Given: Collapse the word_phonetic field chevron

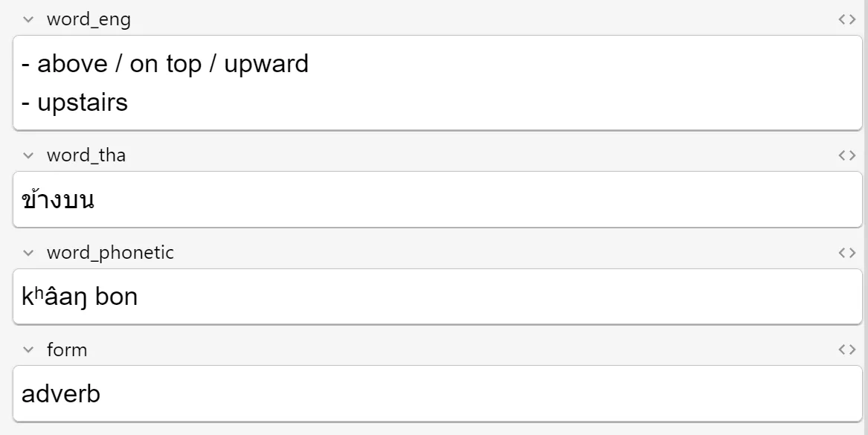Looking at the screenshot, I should (x=28, y=253).
